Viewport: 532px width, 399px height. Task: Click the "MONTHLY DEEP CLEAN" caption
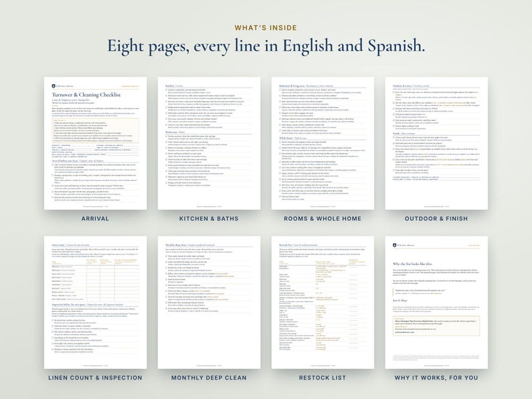point(209,378)
